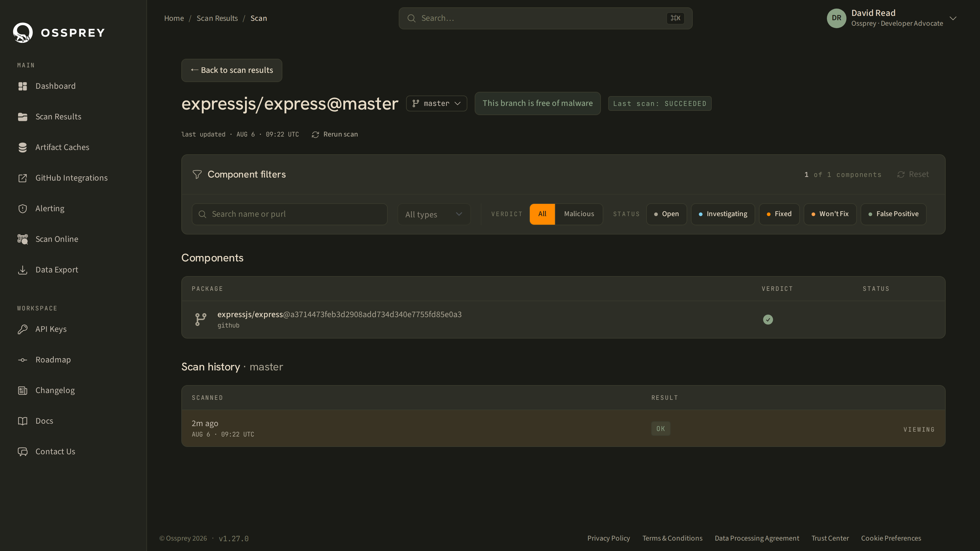Screen dimensions: 980x551
Task: Toggle the Open status filter
Action: 666,214
